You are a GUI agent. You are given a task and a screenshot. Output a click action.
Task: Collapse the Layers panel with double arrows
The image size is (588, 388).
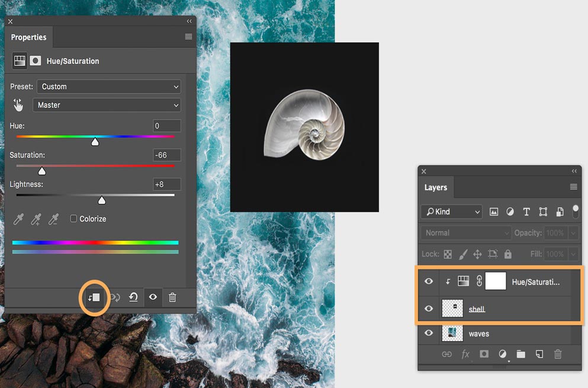point(574,171)
